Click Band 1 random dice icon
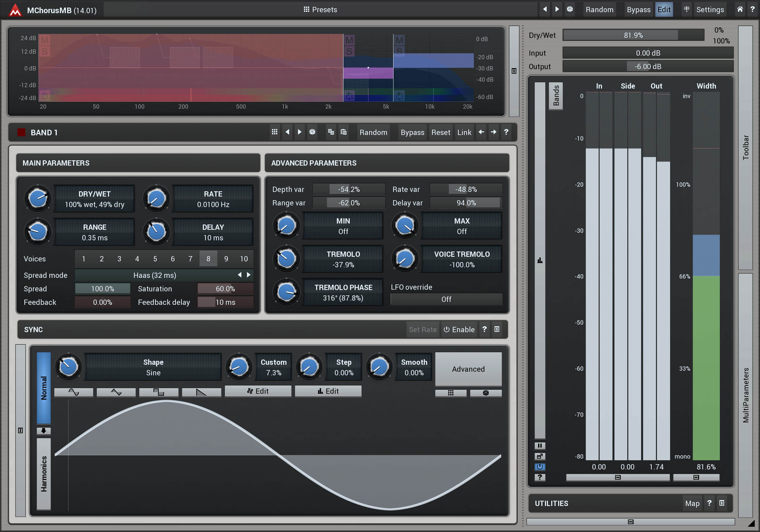 tap(312, 132)
